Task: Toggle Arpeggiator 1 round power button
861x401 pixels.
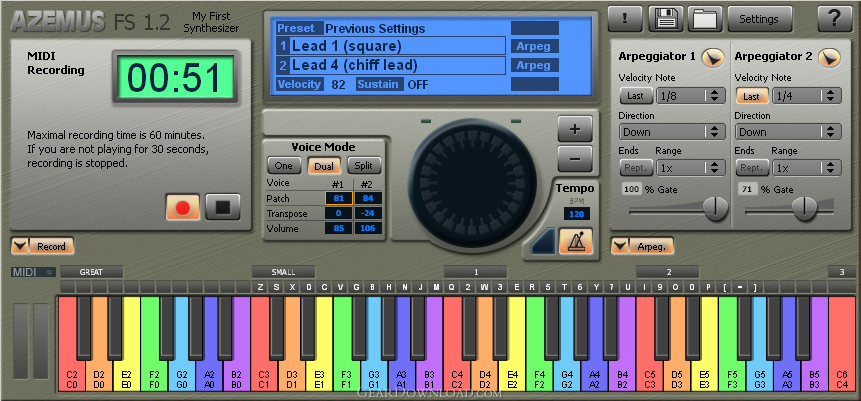Action: (x=713, y=57)
